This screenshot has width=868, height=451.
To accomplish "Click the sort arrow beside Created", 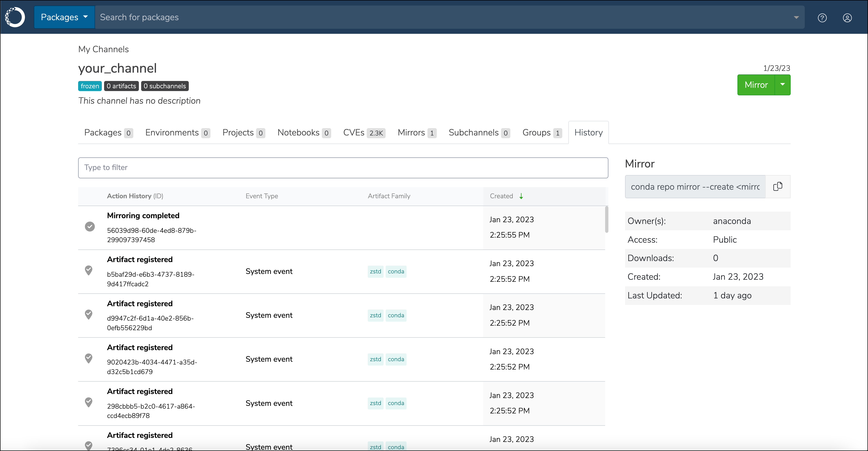I will [x=521, y=196].
